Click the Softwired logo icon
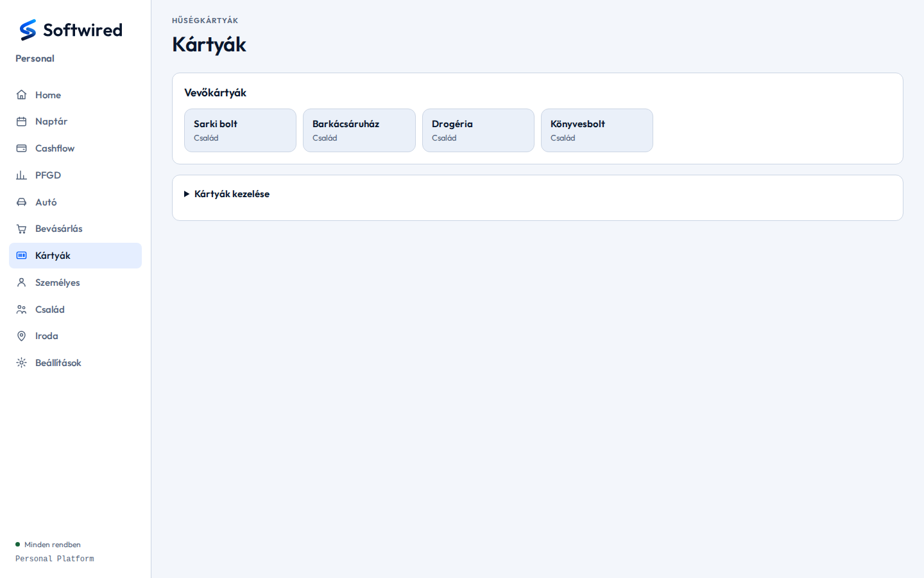This screenshot has width=924, height=578. tap(28, 30)
